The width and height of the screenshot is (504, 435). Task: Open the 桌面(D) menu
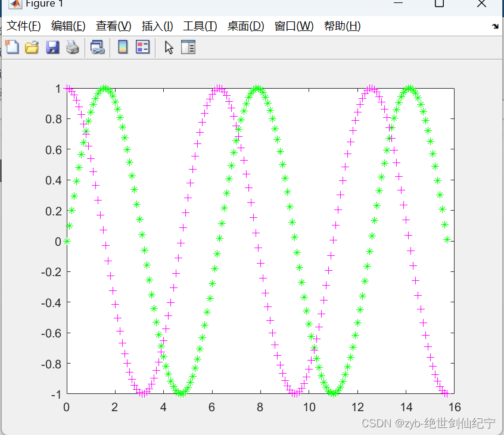245,26
